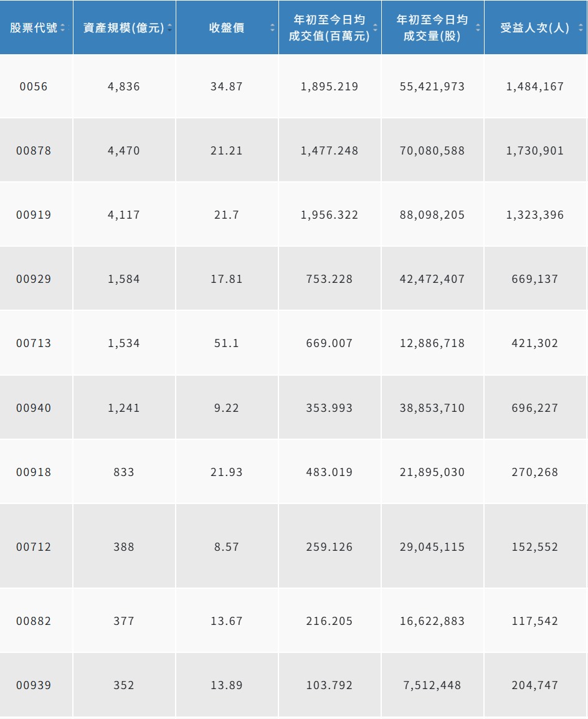The image size is (588, 719).
Task: Click closing price 34.87 cell
Action: pos(226,86)
